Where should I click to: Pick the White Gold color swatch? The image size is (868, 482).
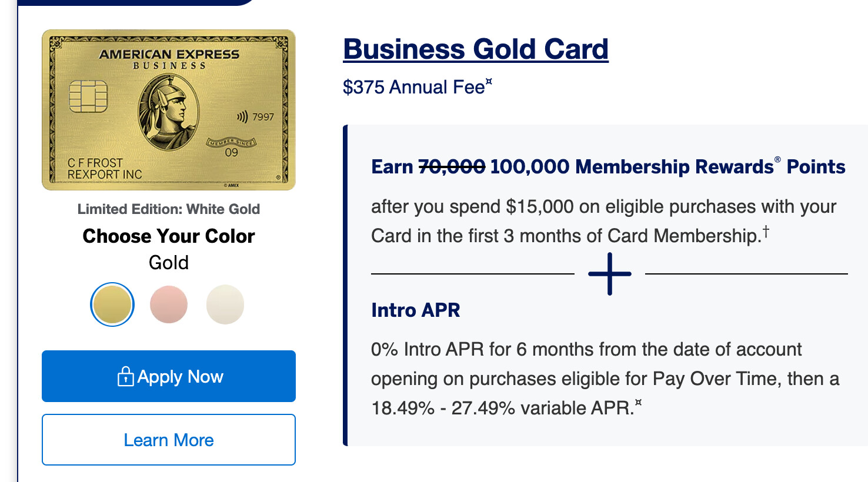click(x=225, y=304)
